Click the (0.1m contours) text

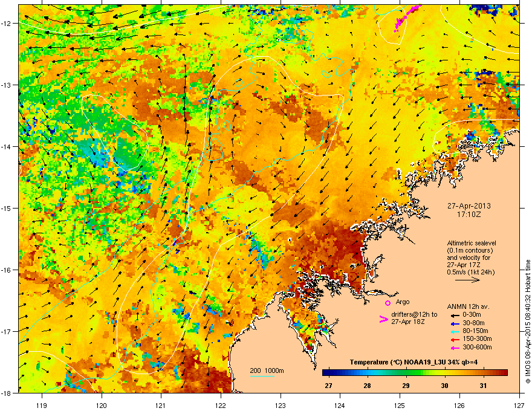[470, 251]
